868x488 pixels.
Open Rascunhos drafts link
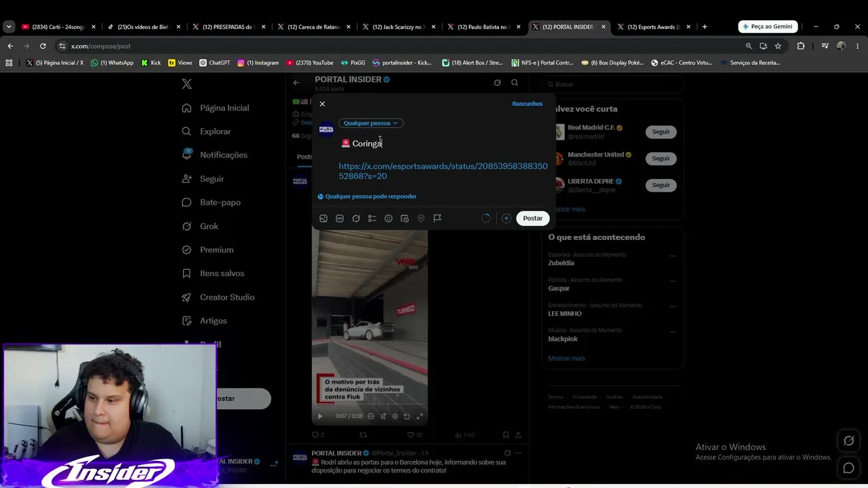[x=527, y=104]
